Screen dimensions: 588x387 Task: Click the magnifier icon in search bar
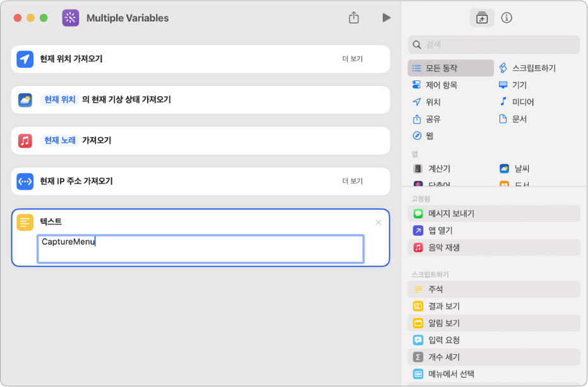(417, 45)
